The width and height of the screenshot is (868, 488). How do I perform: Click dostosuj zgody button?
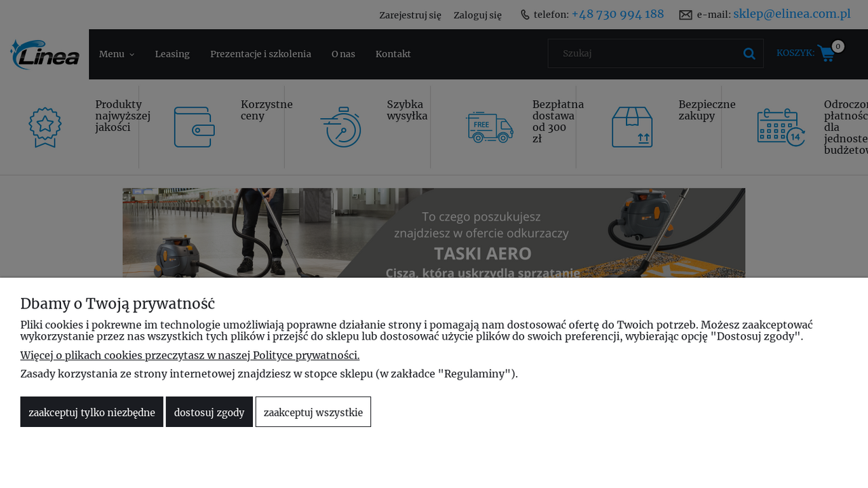click(x=210, y=412)
